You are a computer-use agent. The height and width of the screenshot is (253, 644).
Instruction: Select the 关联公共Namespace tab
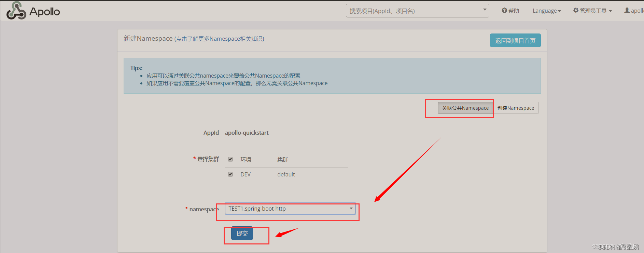pos(465,108)
